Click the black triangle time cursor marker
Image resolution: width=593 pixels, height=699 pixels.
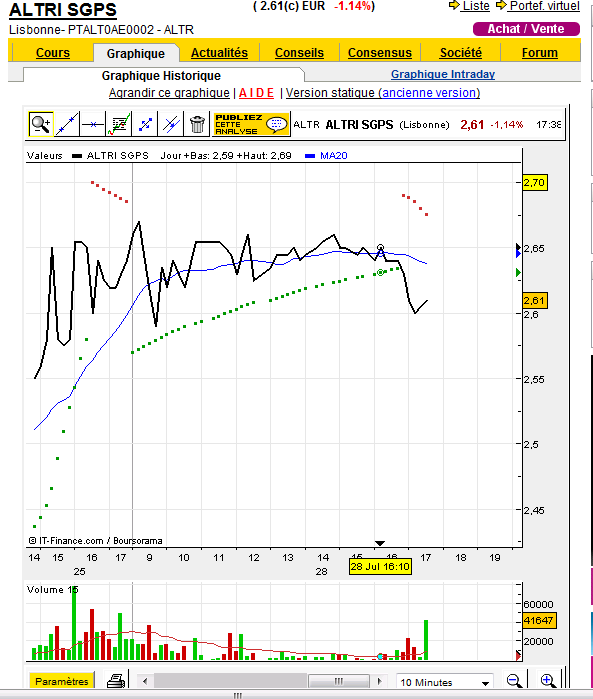(x=380, y=543)
